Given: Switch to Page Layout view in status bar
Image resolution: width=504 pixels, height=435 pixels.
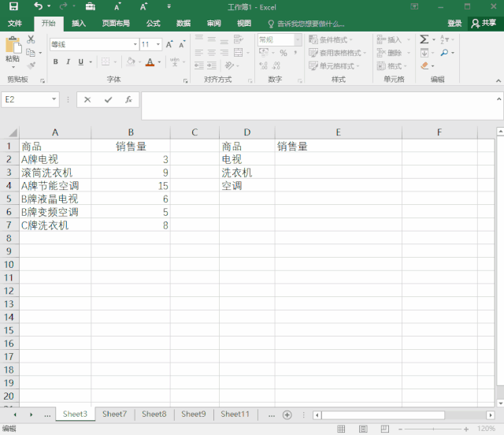Looking at the screenshot, I should pos(363,429).
